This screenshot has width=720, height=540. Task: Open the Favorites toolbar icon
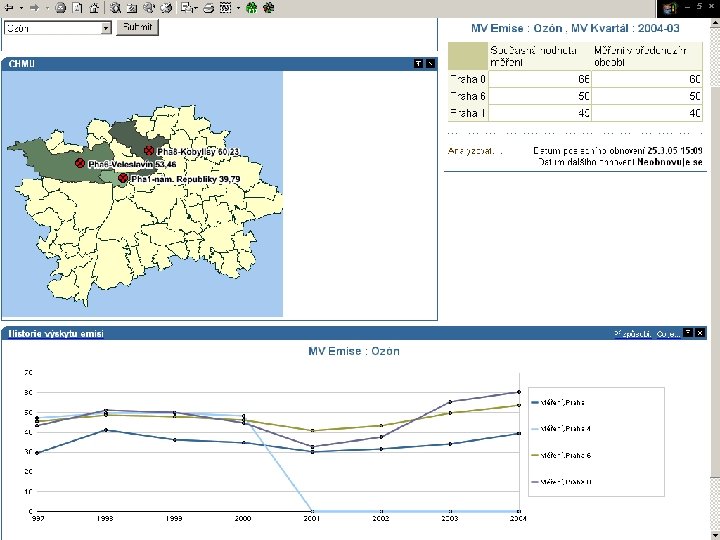132,8
